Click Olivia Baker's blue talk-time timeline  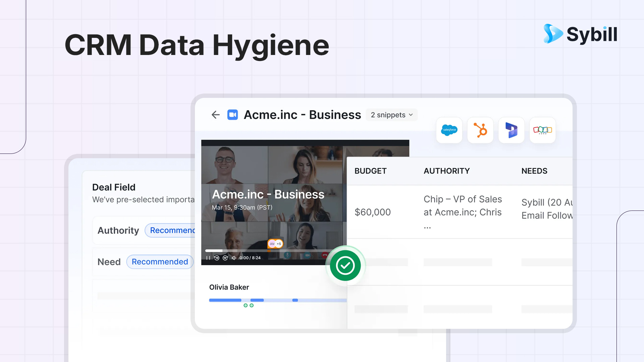(278, 300)
